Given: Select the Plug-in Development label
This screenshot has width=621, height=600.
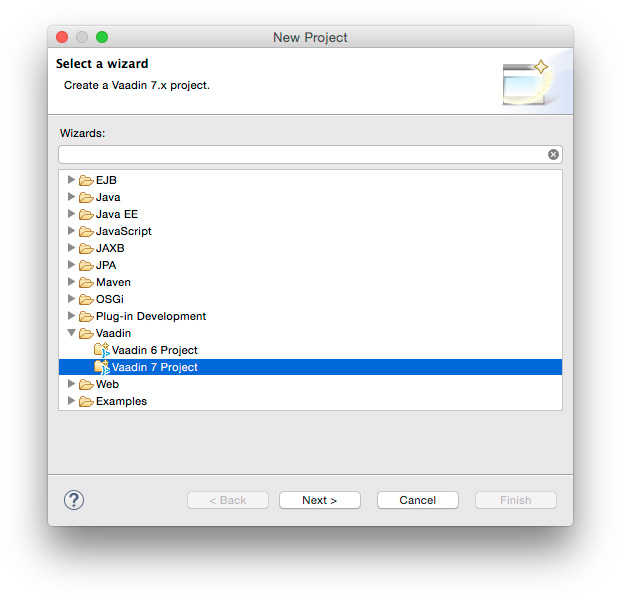Looking at the screenshot, I should (151, 316).
